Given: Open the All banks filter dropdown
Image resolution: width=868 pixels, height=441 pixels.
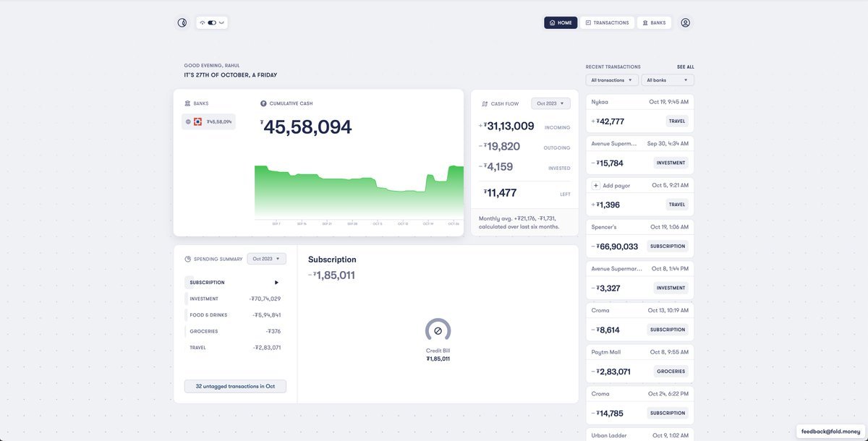Looking at the screenshot, I should pos(667,80).
